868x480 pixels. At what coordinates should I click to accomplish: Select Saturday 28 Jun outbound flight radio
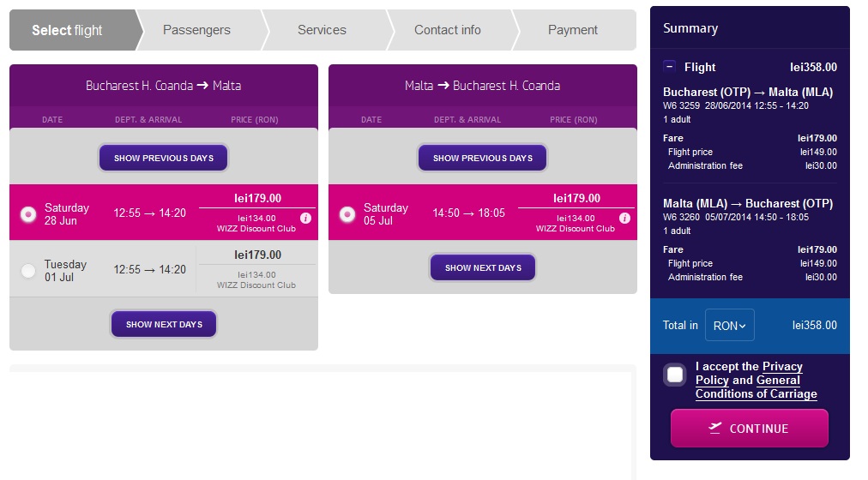coord(28,213)
